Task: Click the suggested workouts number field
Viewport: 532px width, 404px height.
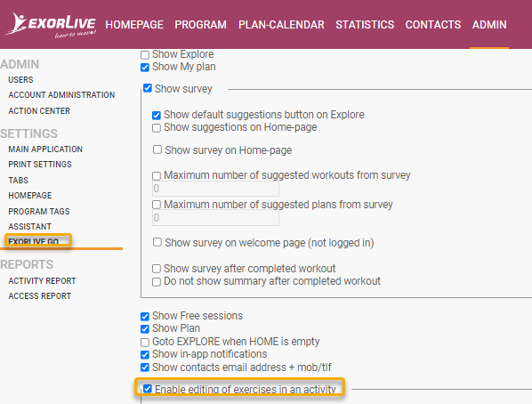Action: [216, 189]
